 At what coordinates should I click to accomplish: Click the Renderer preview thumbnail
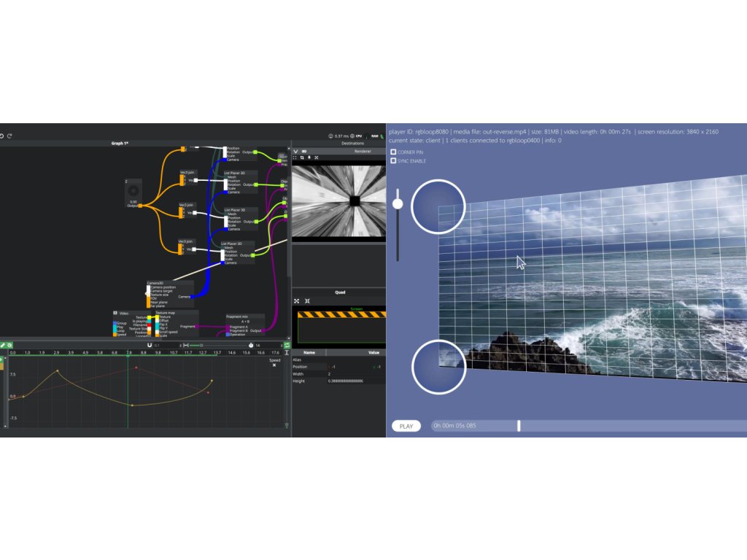[338, 201]
